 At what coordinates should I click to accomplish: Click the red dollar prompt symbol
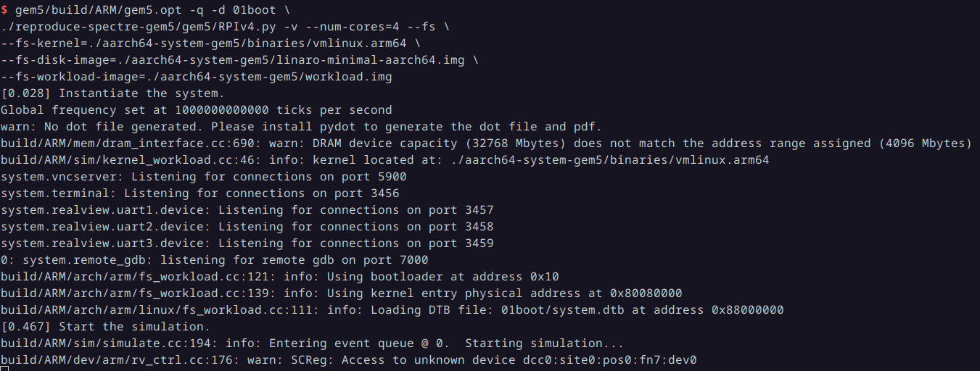pyautogui.click(x=4, y=10)
